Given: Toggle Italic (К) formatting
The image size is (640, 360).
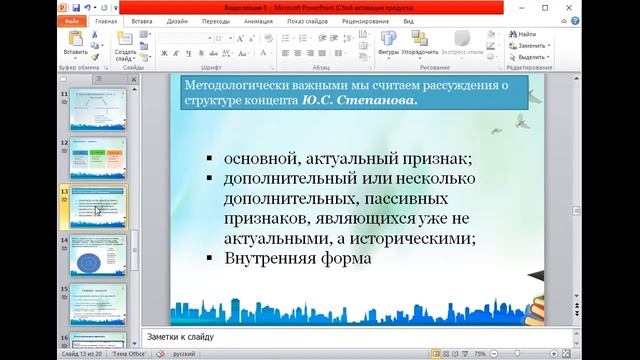Looking at the screenshot, I should click(x=176, y=53).
